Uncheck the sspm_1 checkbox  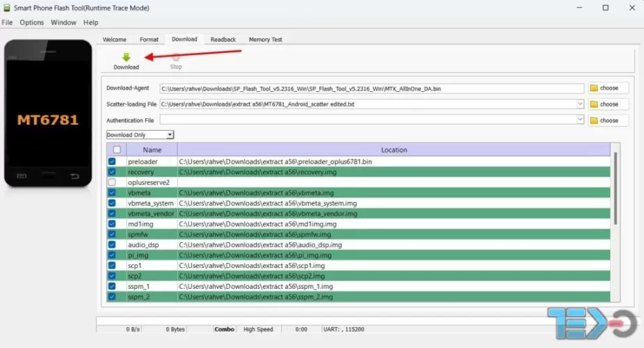point(112,286)
